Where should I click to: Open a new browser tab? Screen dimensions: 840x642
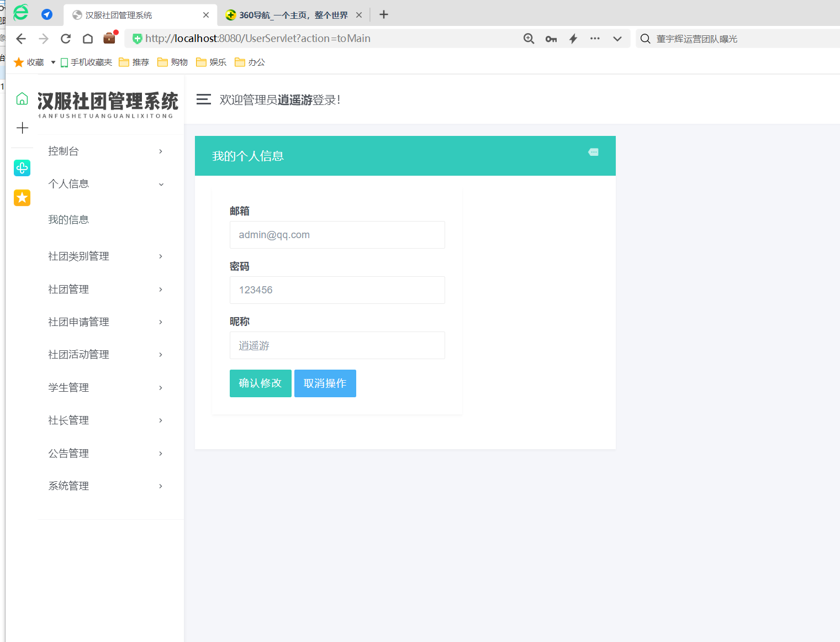384,14
